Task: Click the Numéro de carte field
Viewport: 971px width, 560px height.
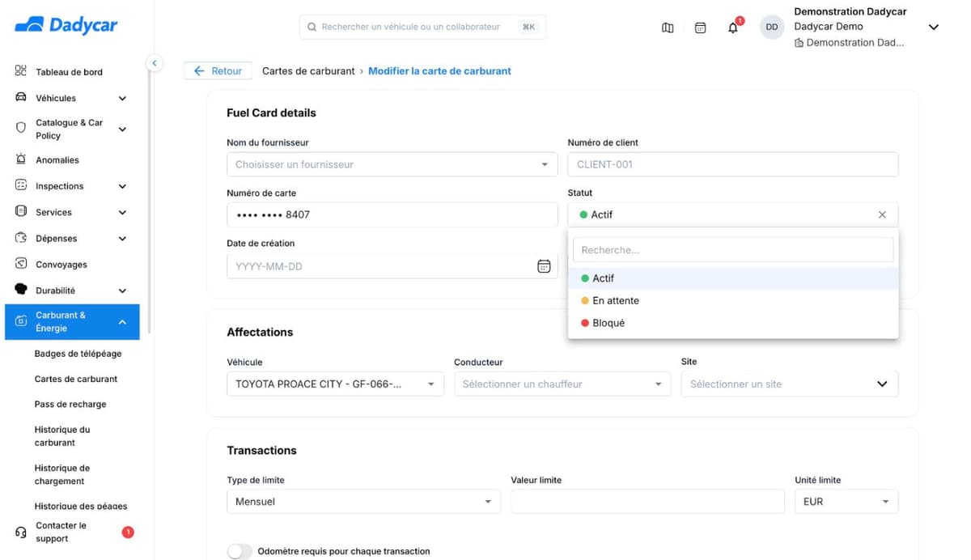Action: click(392, 214)
